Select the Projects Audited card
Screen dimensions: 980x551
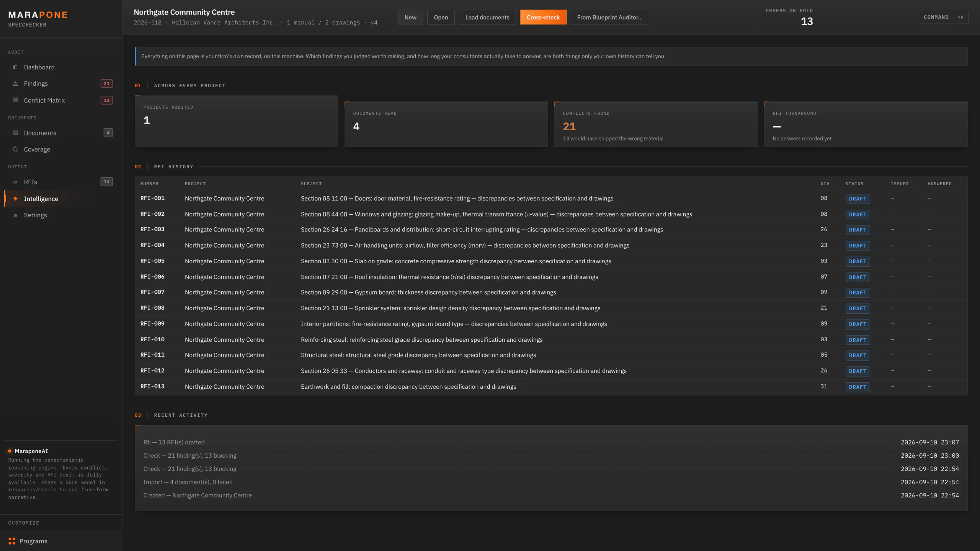point(237,121)
